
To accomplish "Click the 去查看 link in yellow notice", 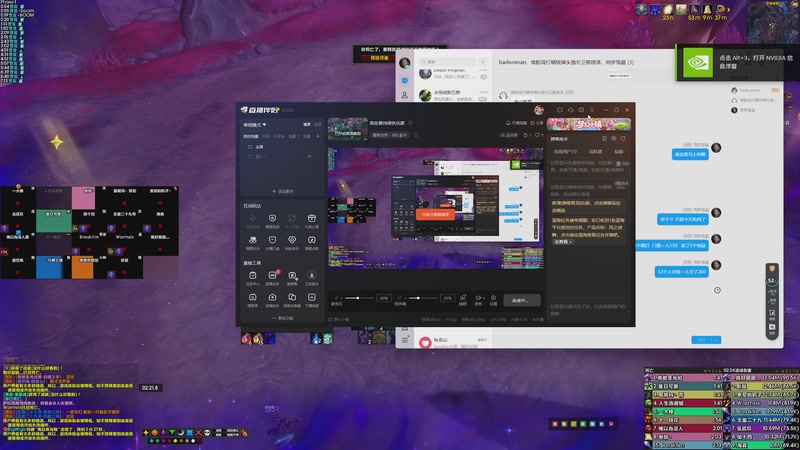I will coord(562,241).
